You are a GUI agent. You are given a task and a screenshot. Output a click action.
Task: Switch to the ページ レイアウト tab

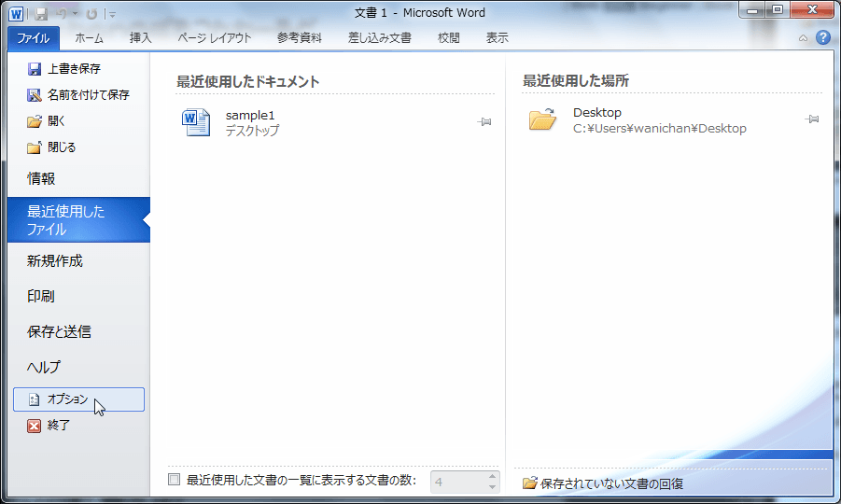pos(215,38)
